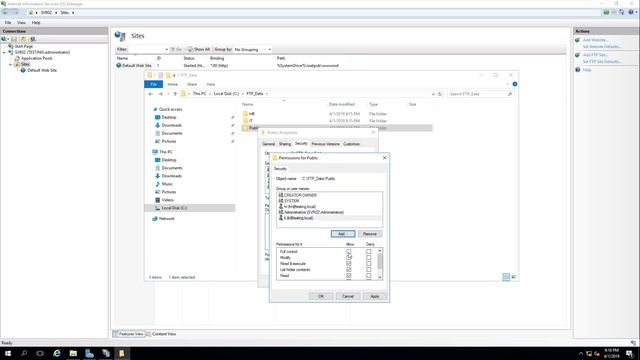This screenshot has width=640, height=360.
Task: Open Windows Start button
Action: pos(8,353)
